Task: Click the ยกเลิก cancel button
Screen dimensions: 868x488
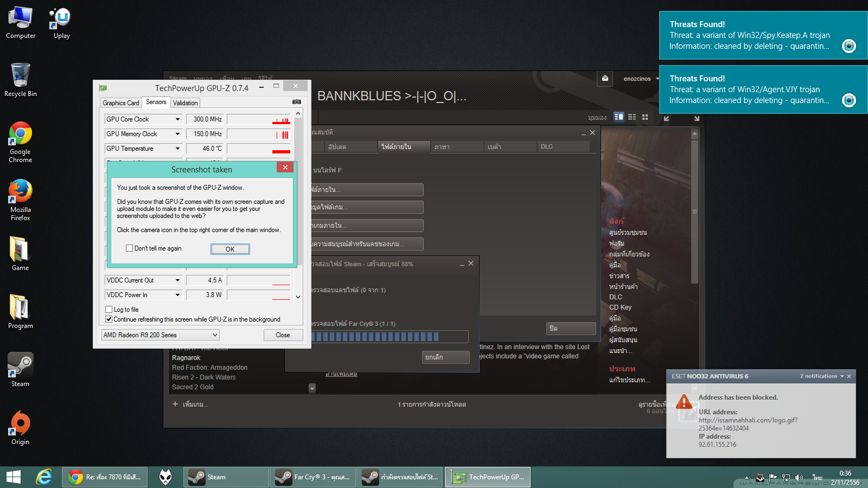Action: [x=446, y=357]
